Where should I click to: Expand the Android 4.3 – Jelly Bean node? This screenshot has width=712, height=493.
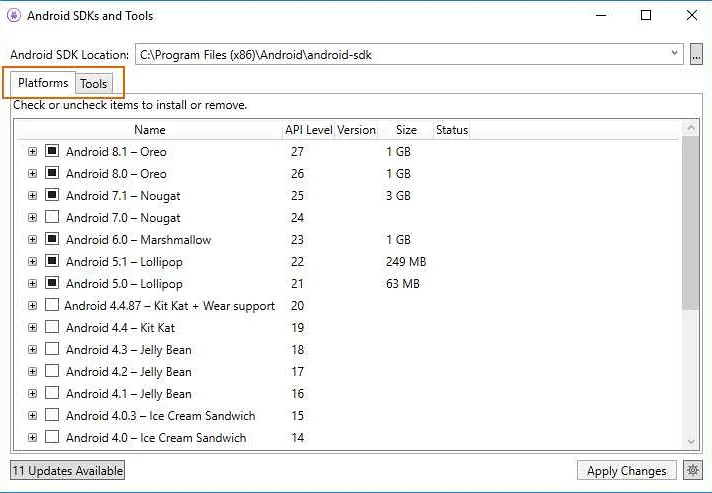(32, 350)
